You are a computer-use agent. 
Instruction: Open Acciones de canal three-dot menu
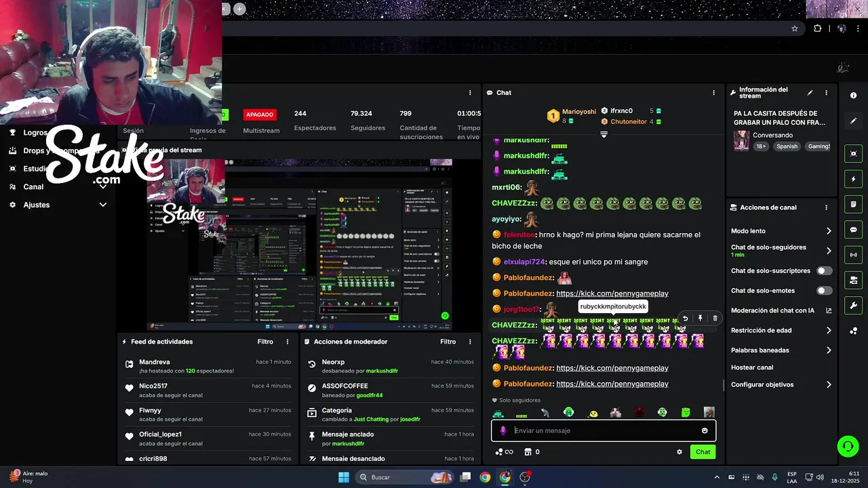point(826,207)
